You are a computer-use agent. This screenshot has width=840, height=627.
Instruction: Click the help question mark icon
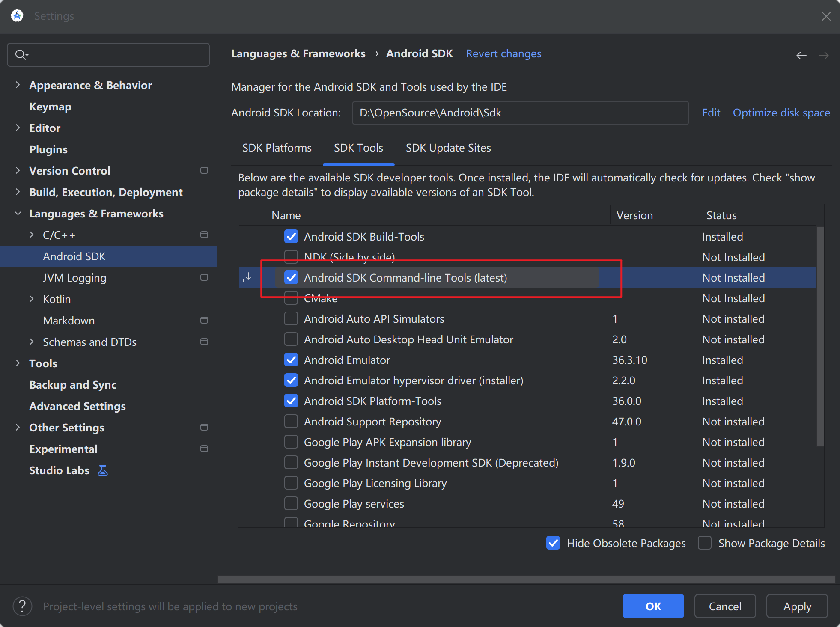click(22, 606)
